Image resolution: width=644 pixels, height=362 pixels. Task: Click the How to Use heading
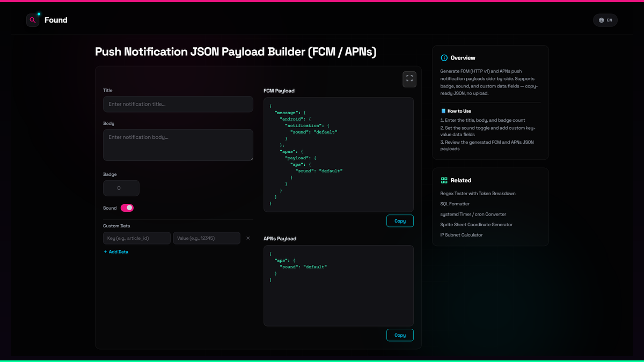(x=459, y=111)
